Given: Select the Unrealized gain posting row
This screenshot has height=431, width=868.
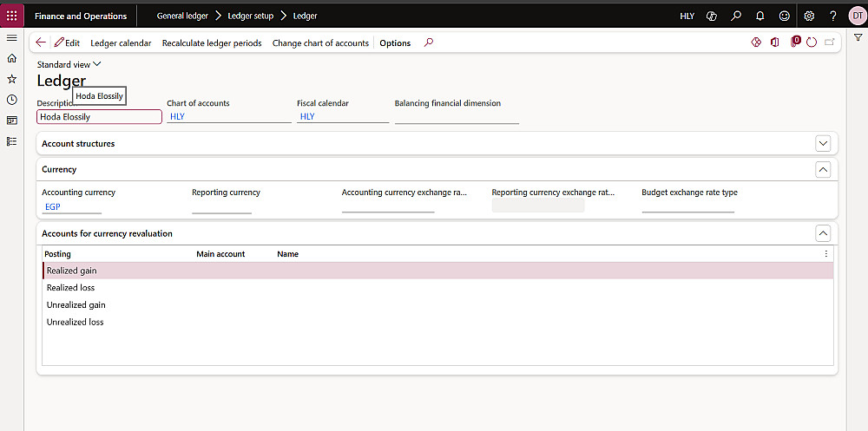Looking at the screenshot, I should [76, 305].
